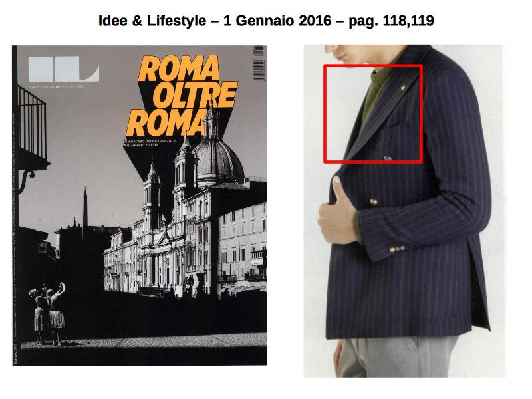Viewport: 532px width, 399px height.
Task: Click the cover subtitle Il fascino della capitale
Action: tap(150, 142)
